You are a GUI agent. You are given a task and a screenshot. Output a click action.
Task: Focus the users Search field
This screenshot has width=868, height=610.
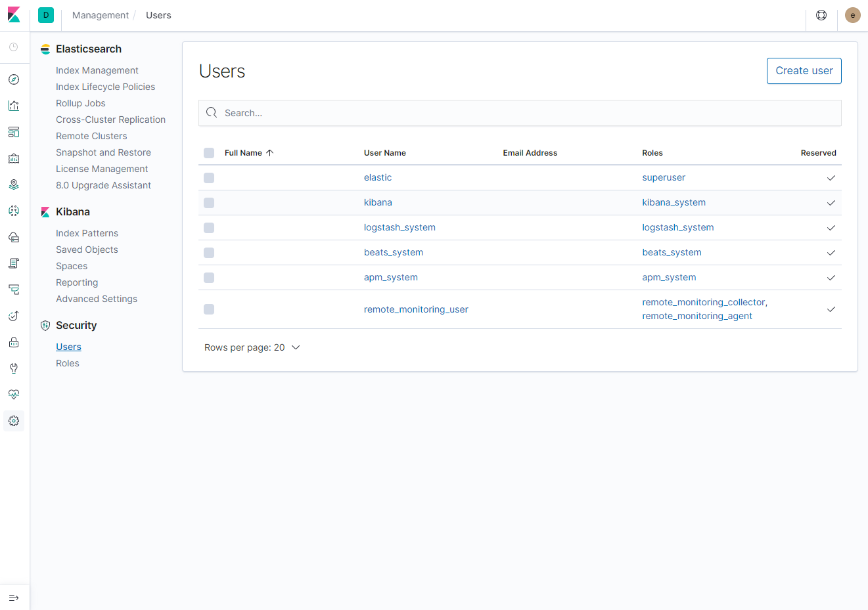[x=520, y=113]
